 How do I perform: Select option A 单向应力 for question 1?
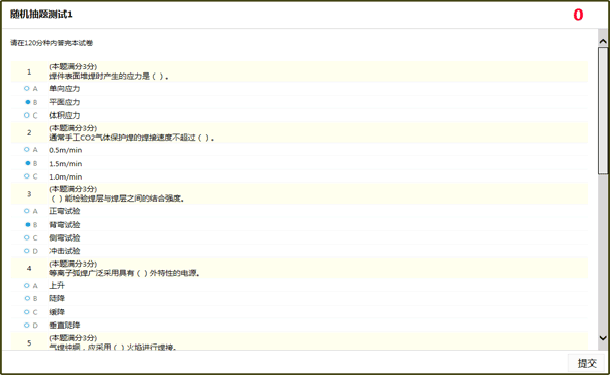click(27, 89)
